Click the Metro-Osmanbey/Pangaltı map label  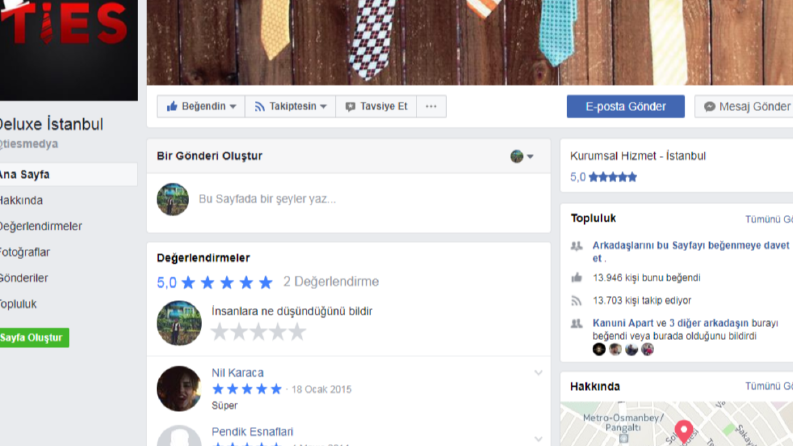point(623,423)
